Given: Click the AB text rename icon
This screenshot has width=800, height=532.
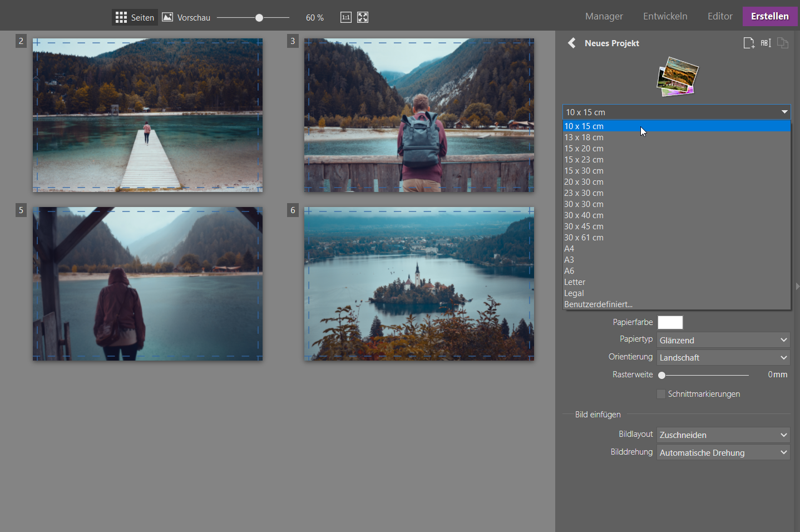Looking at the screenshot, I should pos(766,43).
